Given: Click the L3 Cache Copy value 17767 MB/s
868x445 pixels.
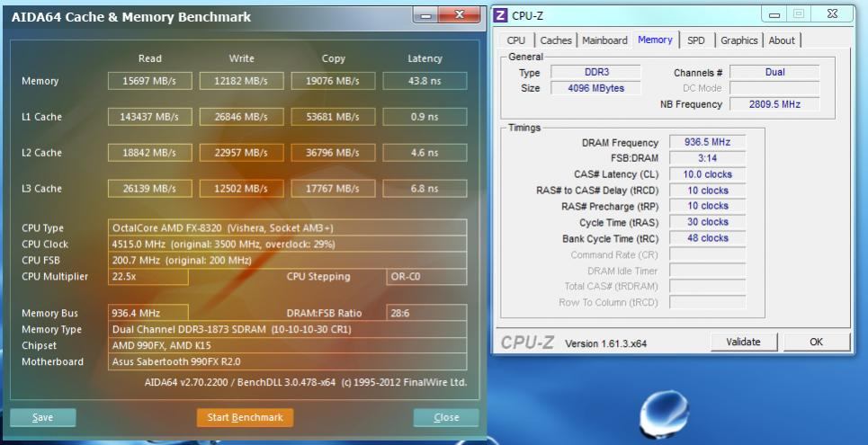Looking at the screenshot, I should pos(333,189).
